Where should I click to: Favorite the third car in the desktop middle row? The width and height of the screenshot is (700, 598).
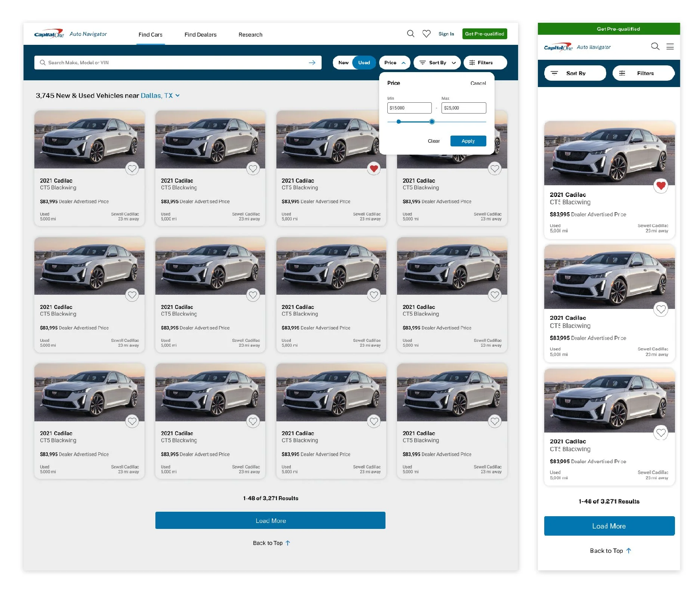[374, 295]
